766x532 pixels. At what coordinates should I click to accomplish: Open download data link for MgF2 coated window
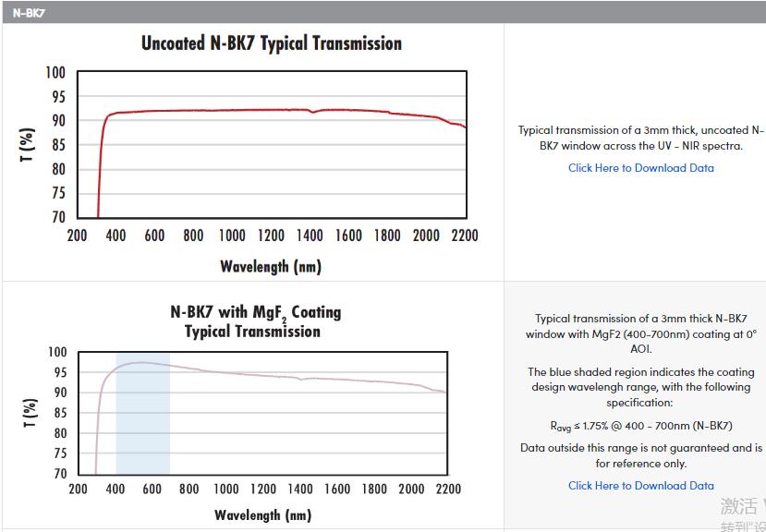[640, 486]
